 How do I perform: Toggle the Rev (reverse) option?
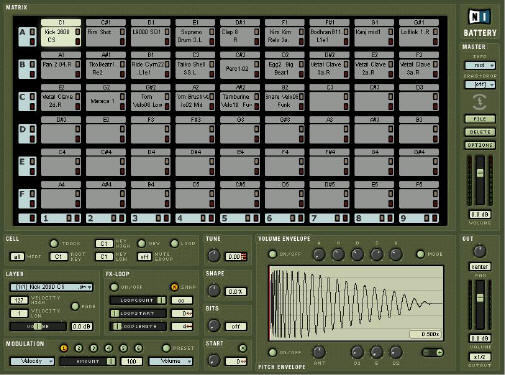click(x=142, y=244)
